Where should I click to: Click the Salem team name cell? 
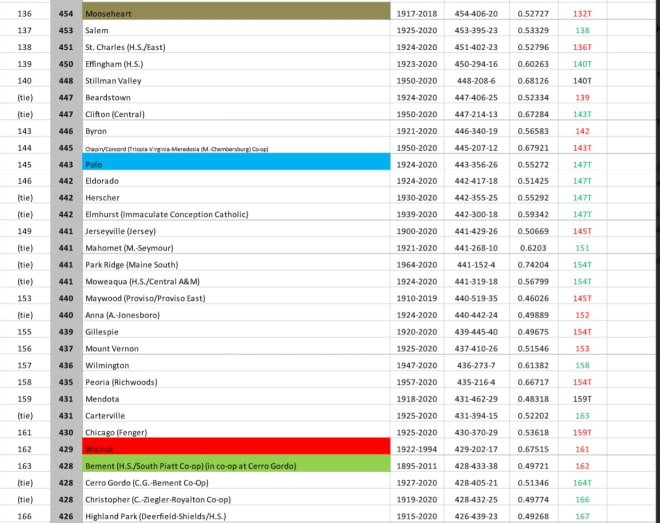[x=236, y=30]
